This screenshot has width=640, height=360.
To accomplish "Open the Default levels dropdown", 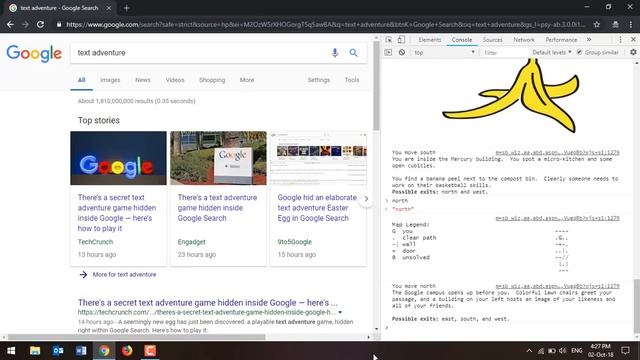I will click(x=552, y=52).
